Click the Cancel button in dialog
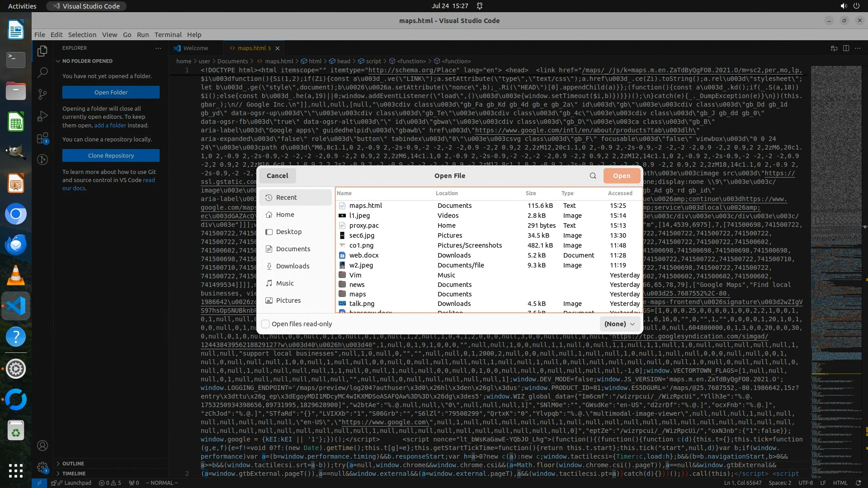 (277, 176)
